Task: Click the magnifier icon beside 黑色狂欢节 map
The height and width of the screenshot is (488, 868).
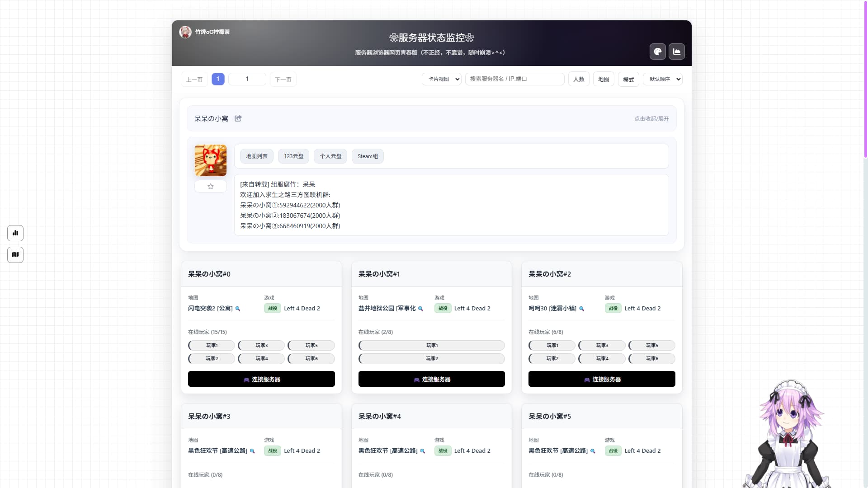Action: coord(252,451)
